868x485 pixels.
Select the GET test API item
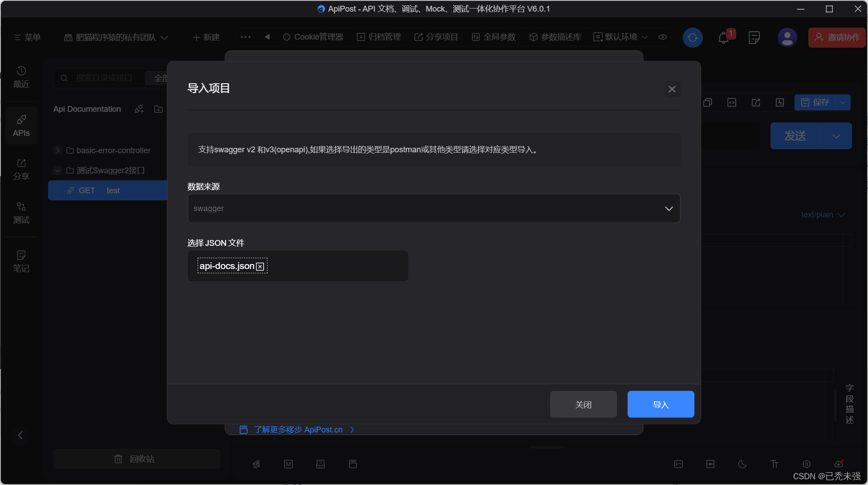click(108, 191)
